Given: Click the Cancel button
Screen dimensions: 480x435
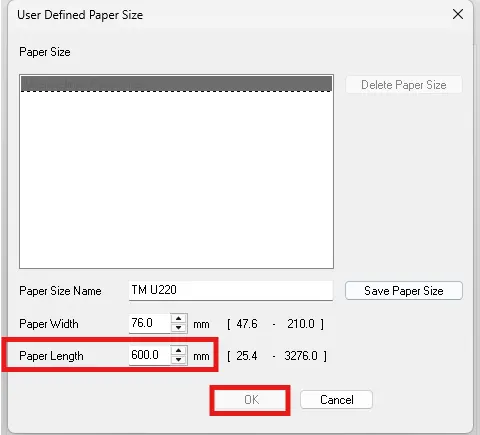Looking at the screenshot, I should pyautogui.click(x=336, y=400).
